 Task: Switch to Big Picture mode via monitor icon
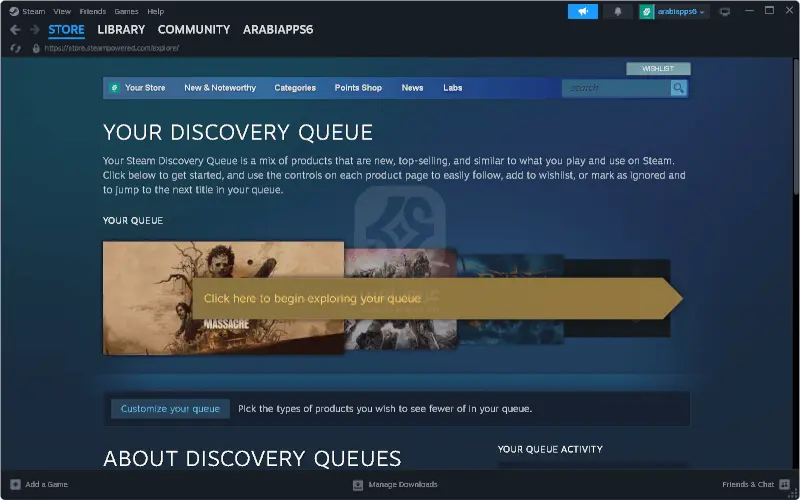point(724,11)
